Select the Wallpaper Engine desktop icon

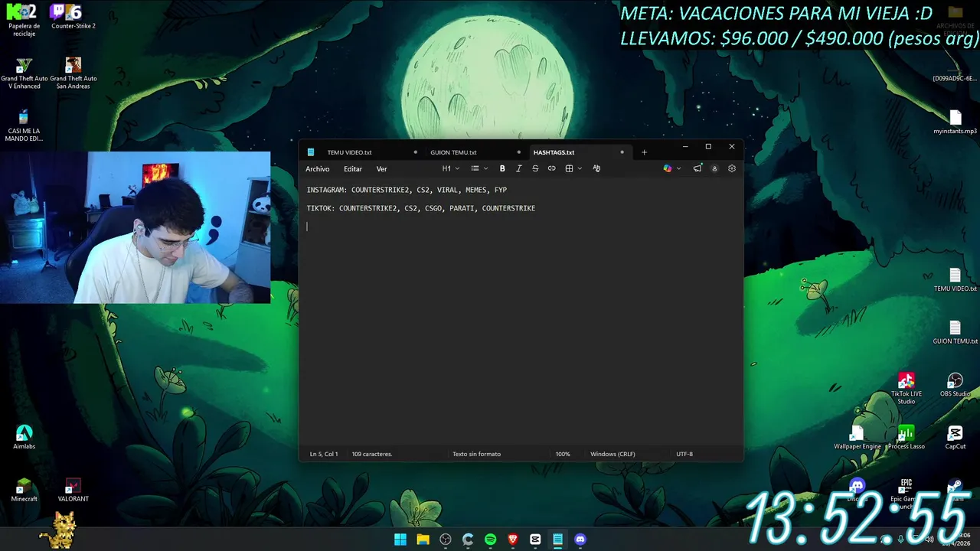tap(857, 438)
